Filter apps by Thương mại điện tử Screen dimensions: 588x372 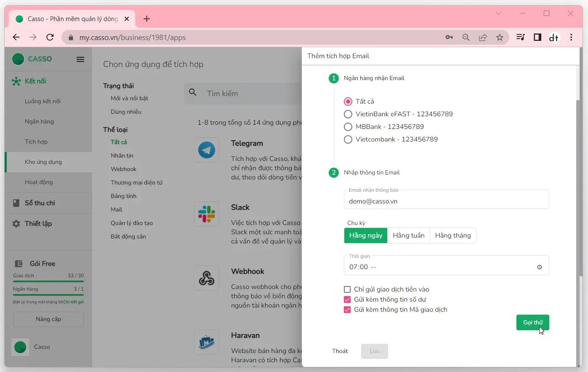[137, 182]
